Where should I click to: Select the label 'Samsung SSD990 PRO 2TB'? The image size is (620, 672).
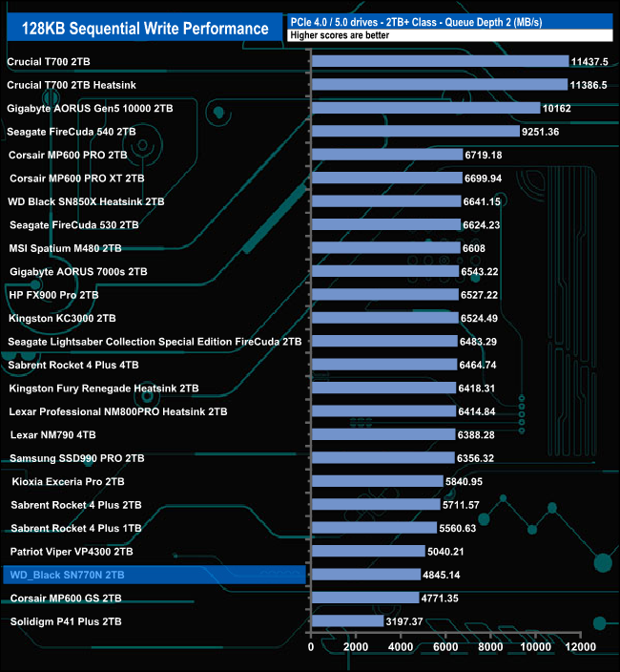tap(77, 458)
